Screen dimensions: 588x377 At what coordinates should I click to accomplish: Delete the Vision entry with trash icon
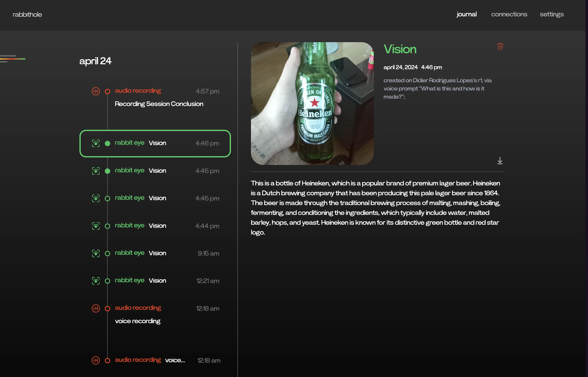[500, 46]
